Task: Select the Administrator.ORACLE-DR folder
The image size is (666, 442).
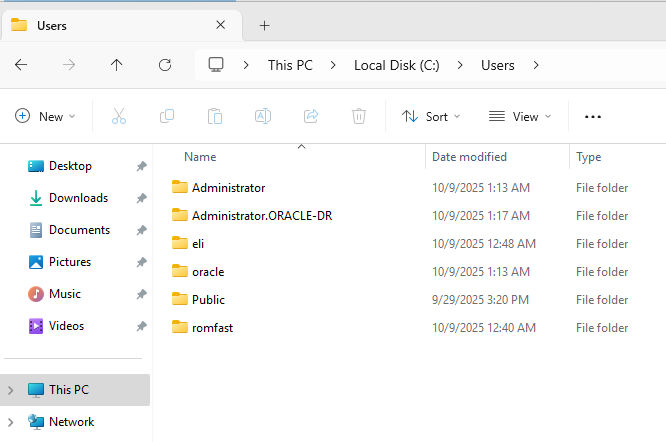Action: [x=261, y=215]
